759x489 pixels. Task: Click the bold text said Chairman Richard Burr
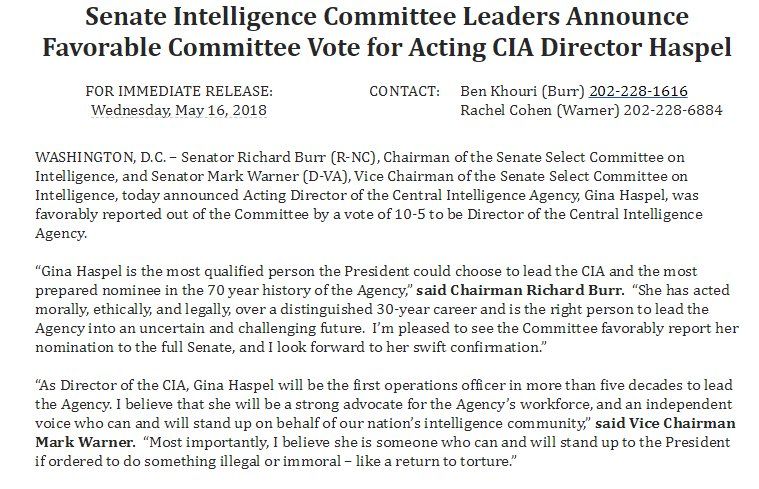point(520,290)
